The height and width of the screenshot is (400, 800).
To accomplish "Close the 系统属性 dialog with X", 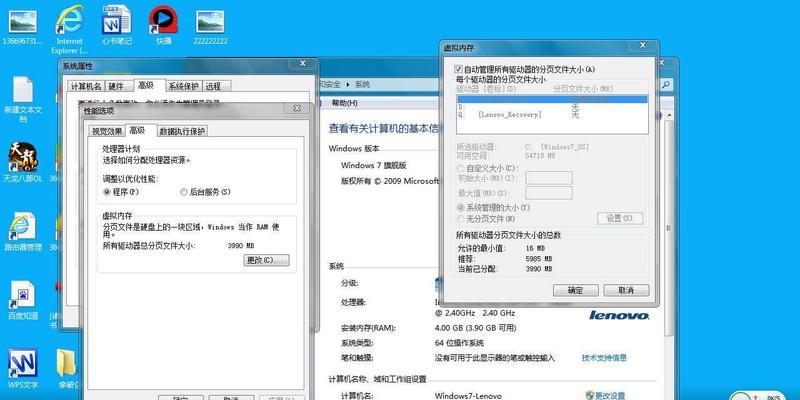I will pos(303,64).
